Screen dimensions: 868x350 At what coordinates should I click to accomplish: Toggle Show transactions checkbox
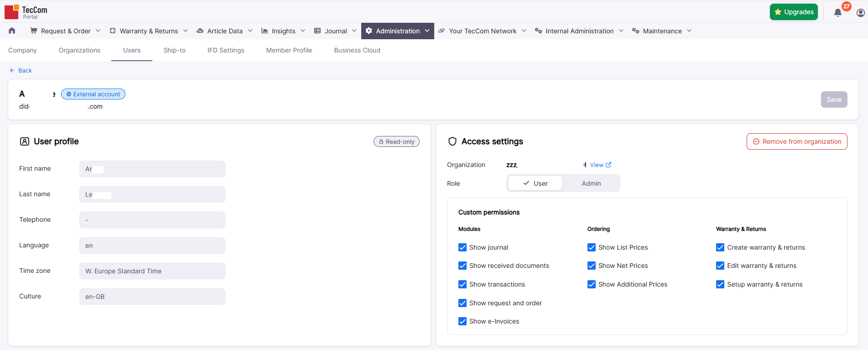click(x=463, y=284)
